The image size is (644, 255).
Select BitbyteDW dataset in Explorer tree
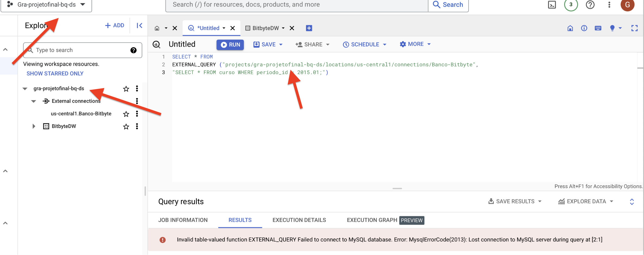point(64,126)
